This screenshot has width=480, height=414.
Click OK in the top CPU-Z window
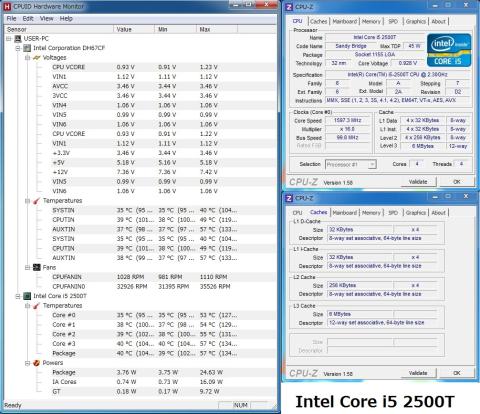[457, 182]
